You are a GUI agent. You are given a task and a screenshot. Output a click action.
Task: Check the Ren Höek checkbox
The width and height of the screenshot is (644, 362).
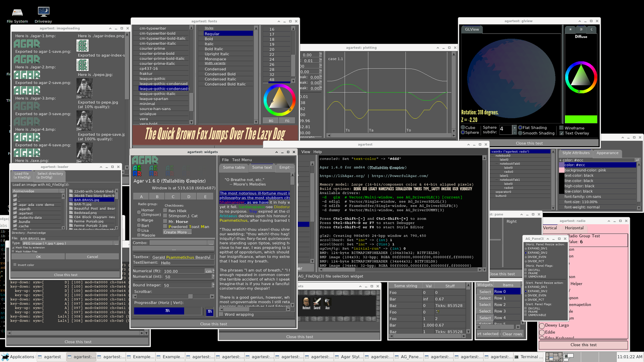[165, 211]
